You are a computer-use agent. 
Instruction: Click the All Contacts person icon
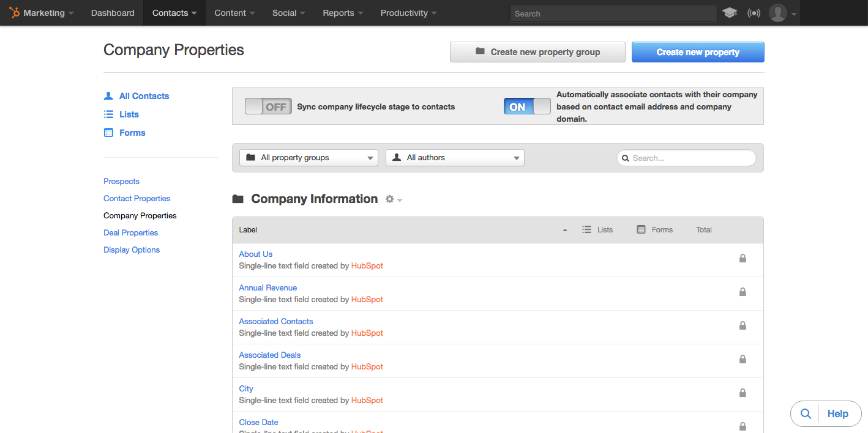coord(108,95)
